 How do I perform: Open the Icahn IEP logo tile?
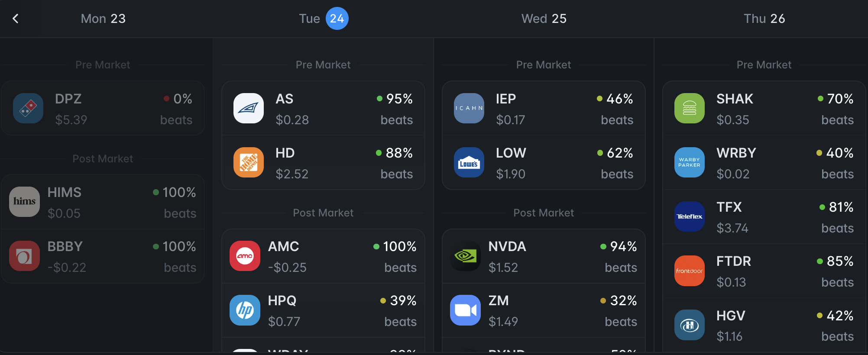469,108
